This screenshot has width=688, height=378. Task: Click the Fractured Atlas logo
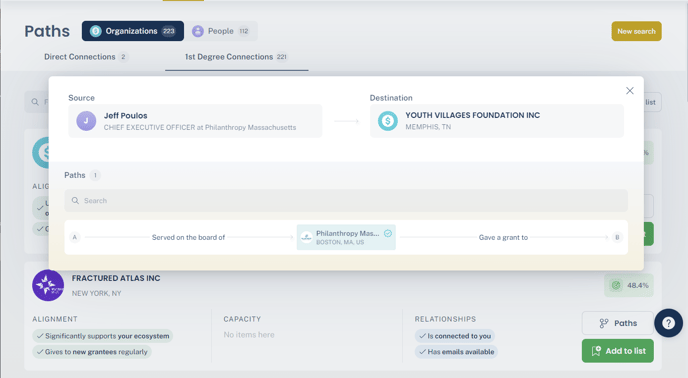click(x=48, y=285)
